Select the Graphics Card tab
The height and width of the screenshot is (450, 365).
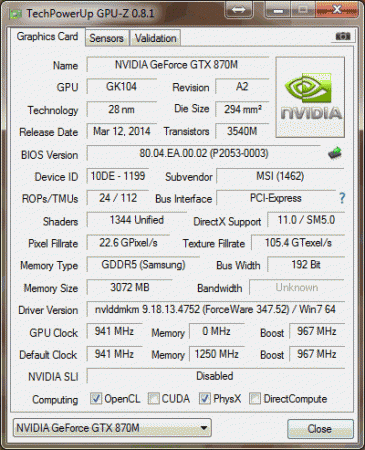(x=47, y=36)
